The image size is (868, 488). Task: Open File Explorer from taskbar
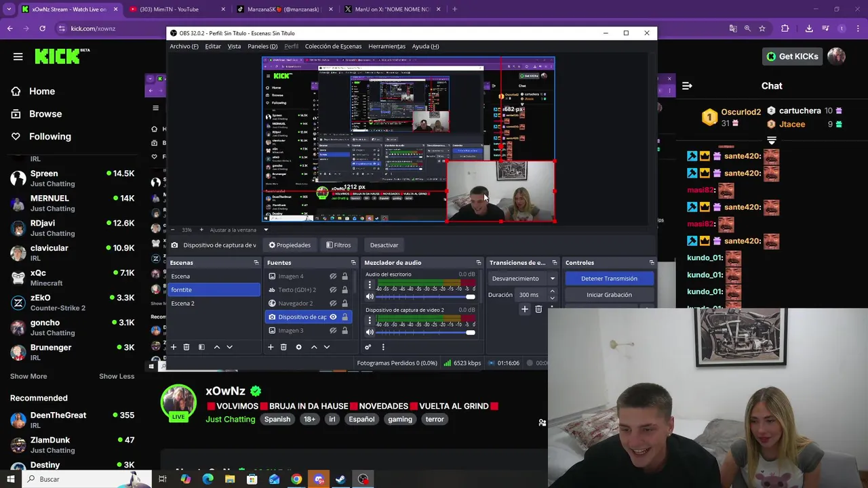[x=230, y=479]
